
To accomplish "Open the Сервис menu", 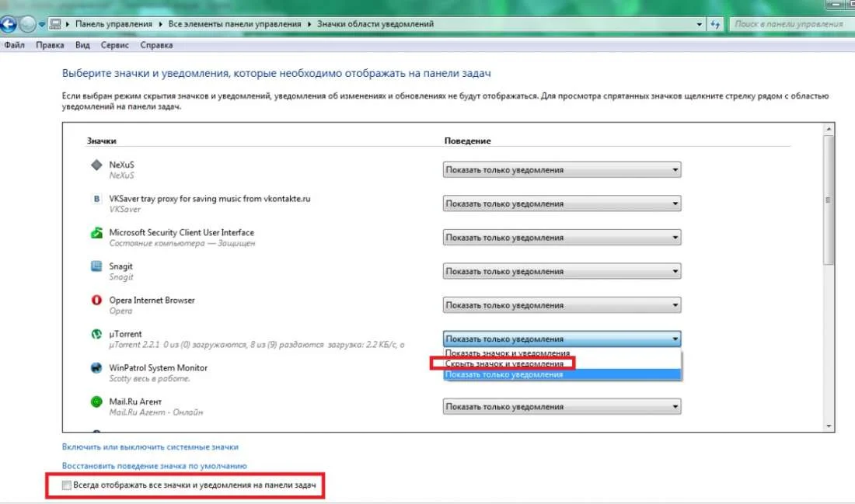I will (114, 45).
